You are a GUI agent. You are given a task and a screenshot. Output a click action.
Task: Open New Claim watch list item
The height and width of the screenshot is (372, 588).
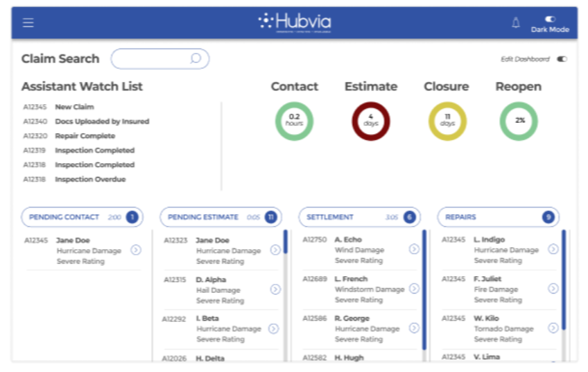tap(74, 107)
